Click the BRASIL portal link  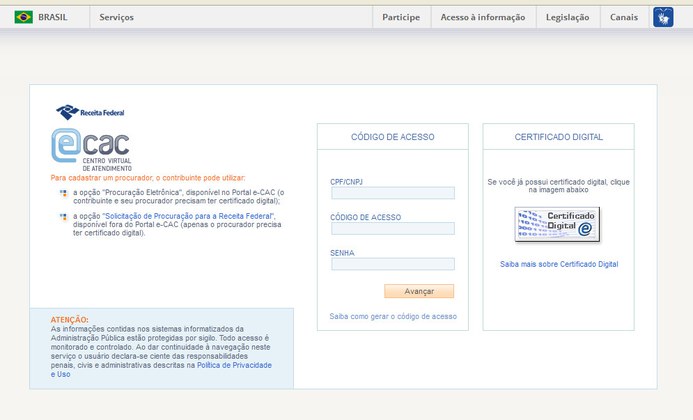52,17
